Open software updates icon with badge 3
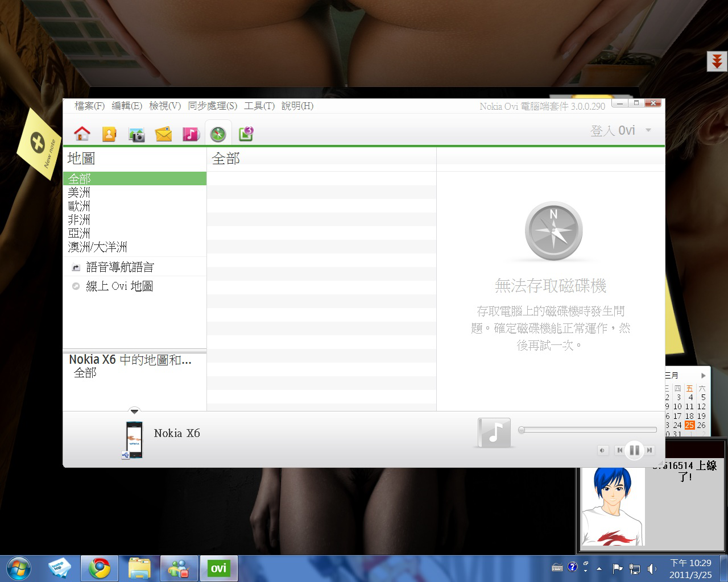Viewport: 728px width, 582px height. (x=246, y=134)
